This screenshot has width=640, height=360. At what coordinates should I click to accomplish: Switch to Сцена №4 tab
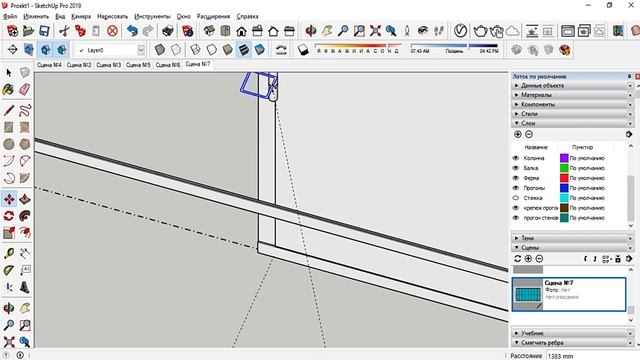pyautogui.click(x=49, y=65)
